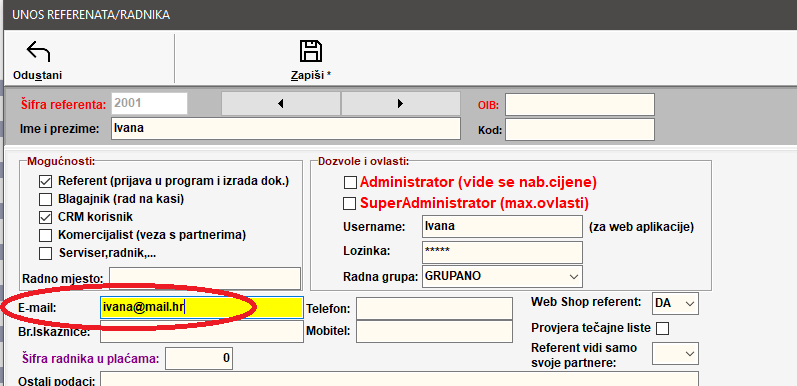Click the Mogućnosti group label
This screenshot has width=797, height=386.
coord(61,161)
